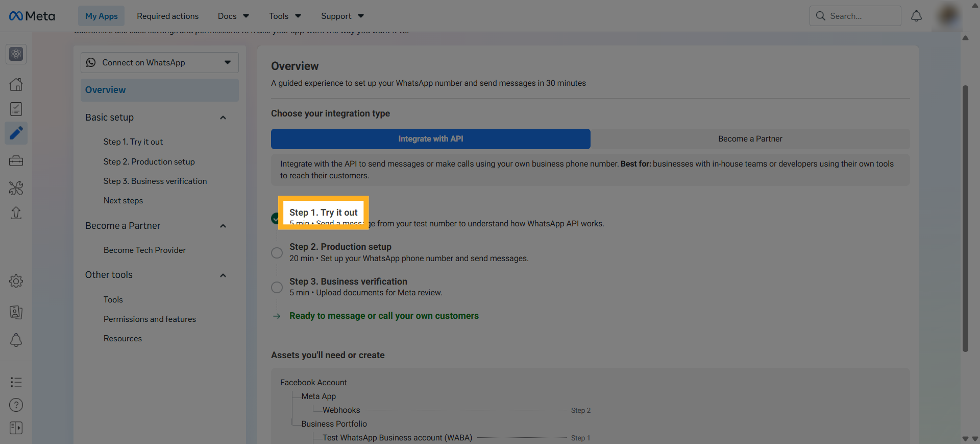Go to Next steps in sidebar
The width and height of the screenshot is (980, 444).
point(123,200)
